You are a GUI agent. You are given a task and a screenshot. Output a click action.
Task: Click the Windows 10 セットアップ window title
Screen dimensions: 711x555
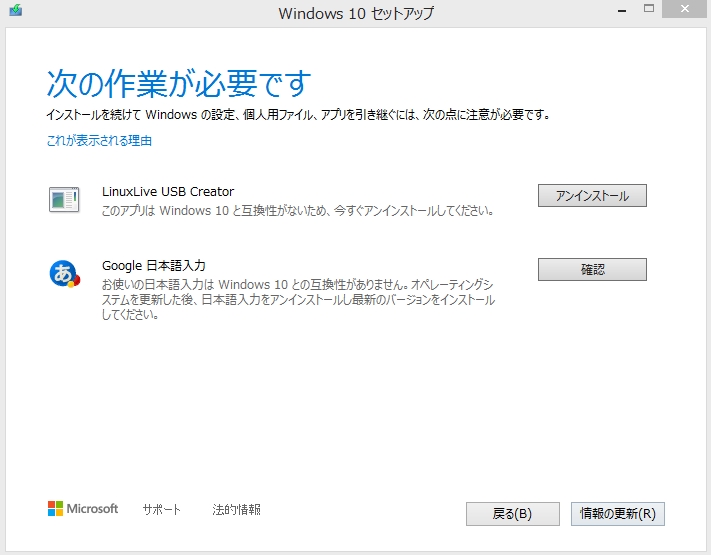[x=356, y=13]
